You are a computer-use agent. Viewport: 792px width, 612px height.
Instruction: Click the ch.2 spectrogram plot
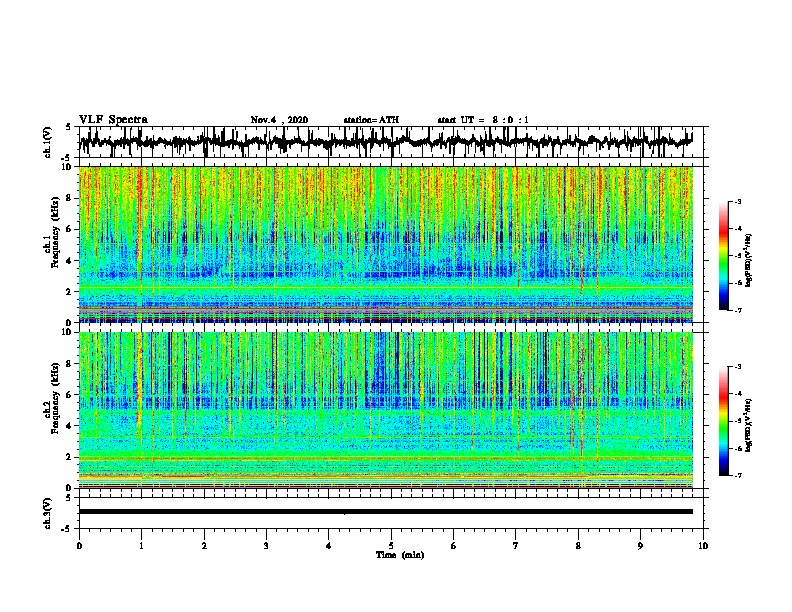tap(386, 410)
